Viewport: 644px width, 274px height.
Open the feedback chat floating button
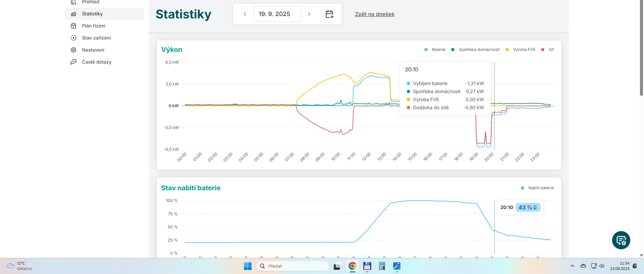coord(621,240)
